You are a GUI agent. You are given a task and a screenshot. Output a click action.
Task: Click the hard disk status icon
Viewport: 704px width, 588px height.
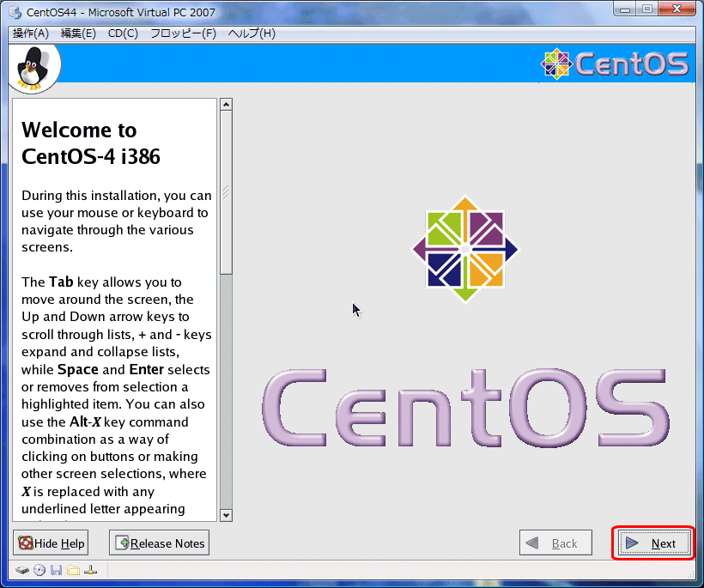(22, 571)
